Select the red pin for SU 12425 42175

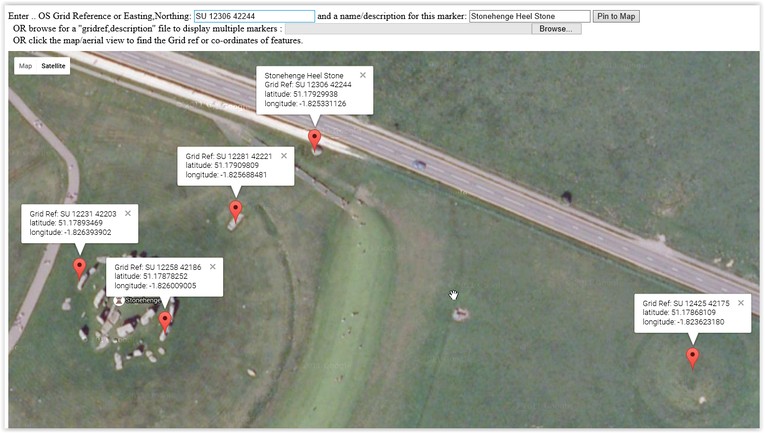click(692, 357)
